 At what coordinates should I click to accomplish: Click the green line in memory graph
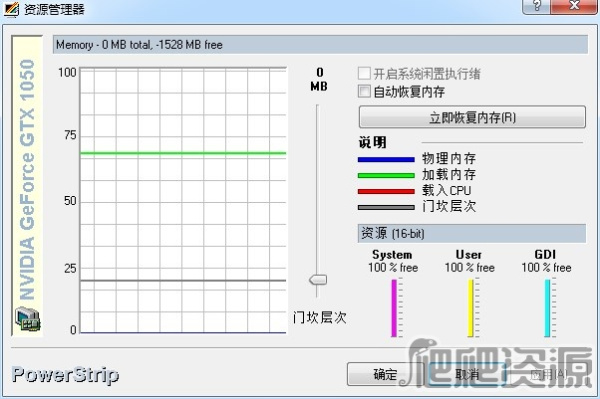point(183,153)
